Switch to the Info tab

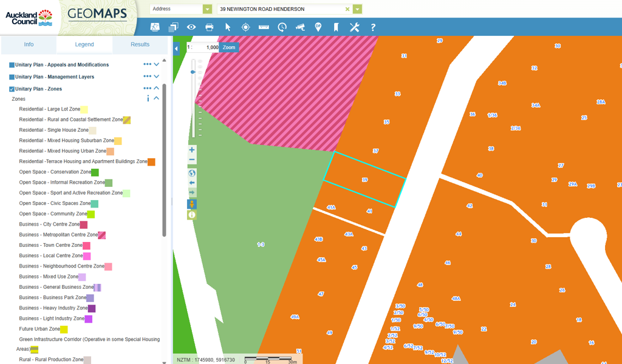[29, 44]
